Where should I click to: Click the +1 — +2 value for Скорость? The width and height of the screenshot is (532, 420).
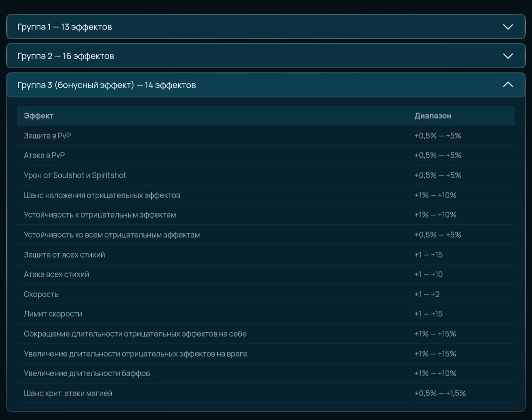coord(427,294)
